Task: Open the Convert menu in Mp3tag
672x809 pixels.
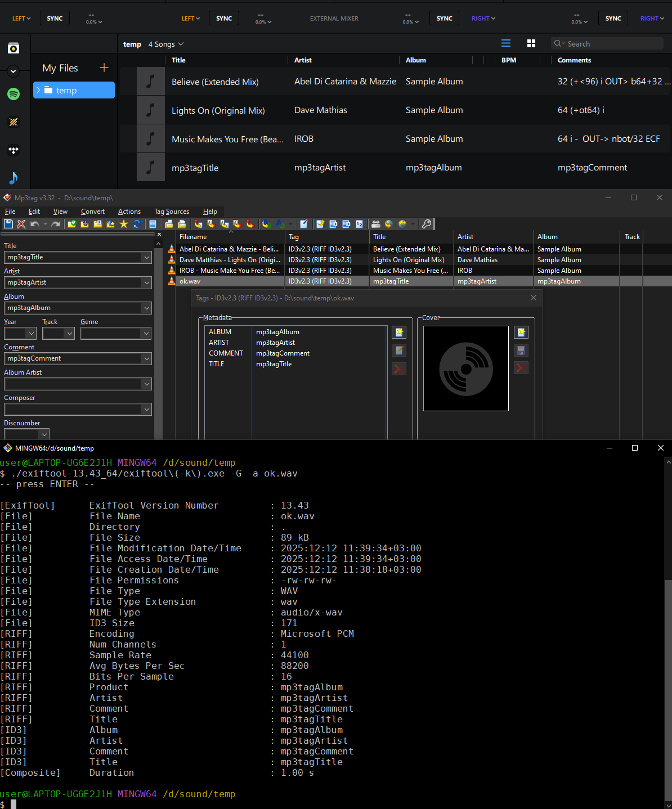Action: point(93,212)
